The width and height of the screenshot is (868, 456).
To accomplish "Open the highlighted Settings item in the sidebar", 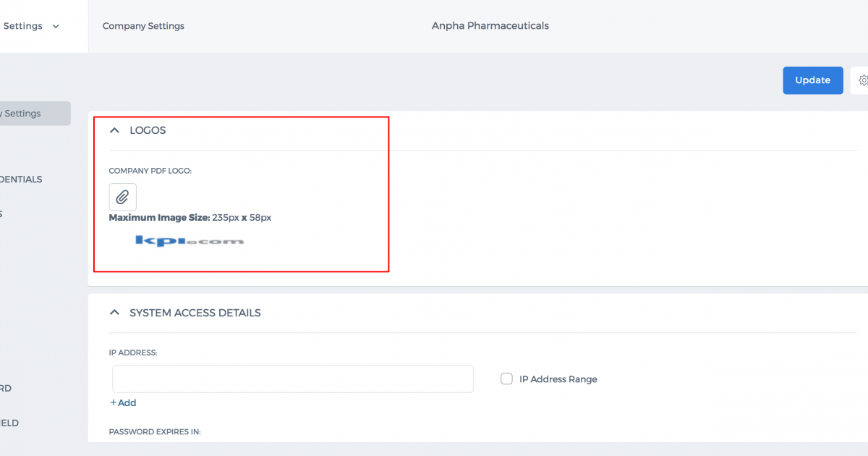I will 35,114.
